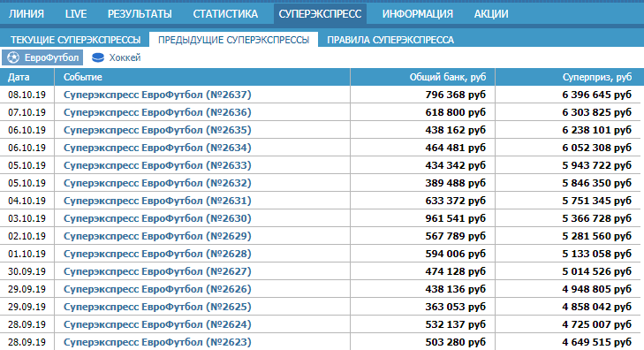Click the superprize 5 943 722 руб
644x350 pixels.
(597, 165)
